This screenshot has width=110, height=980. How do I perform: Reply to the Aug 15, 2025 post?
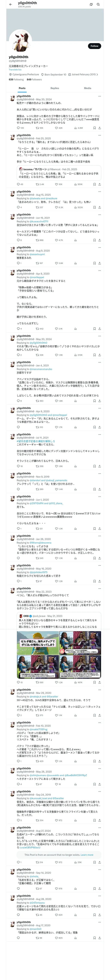pos(18,207)
